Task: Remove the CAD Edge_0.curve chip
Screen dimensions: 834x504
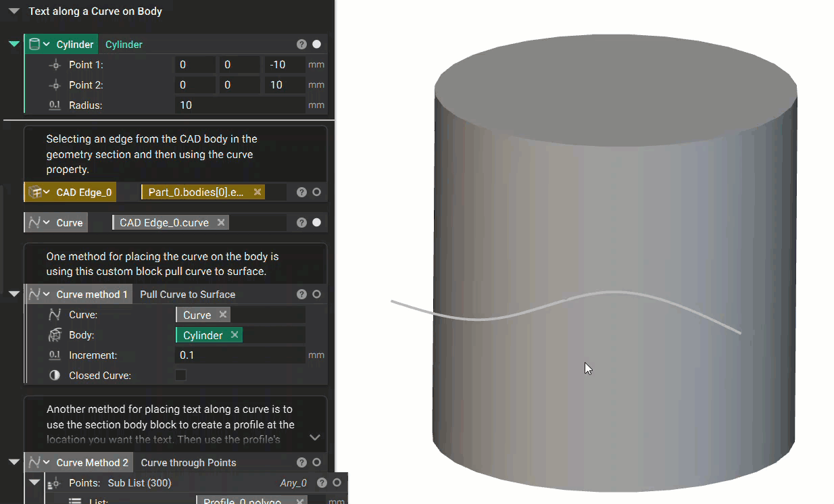Action: tap(221, 222)
